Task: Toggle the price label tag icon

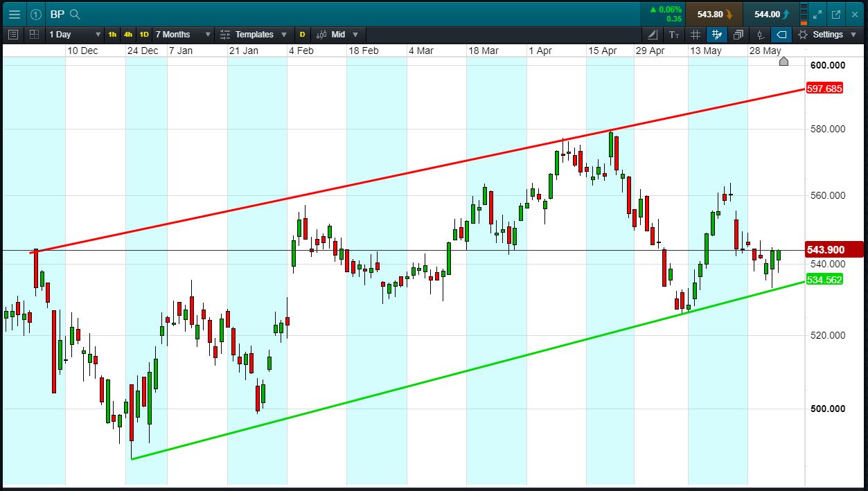Action: point(781,34)
